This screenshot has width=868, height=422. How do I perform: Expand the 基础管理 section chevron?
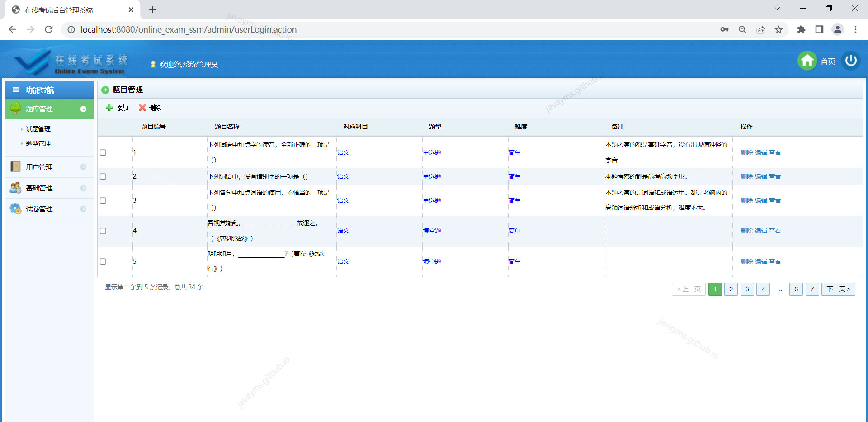pyautogui.click(x=83, y=188)
